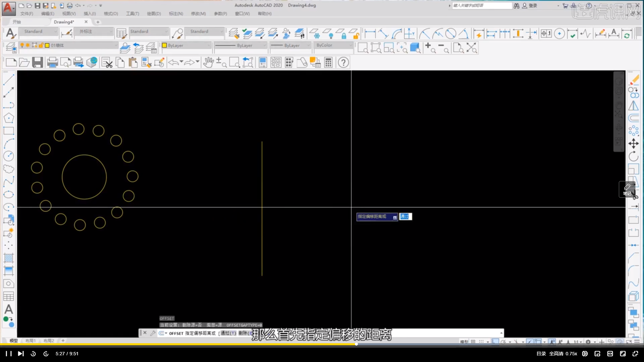This screenshot has width=644, height=362.
Task: Click the Zoom Extents icon
Action: coord(472,48)
